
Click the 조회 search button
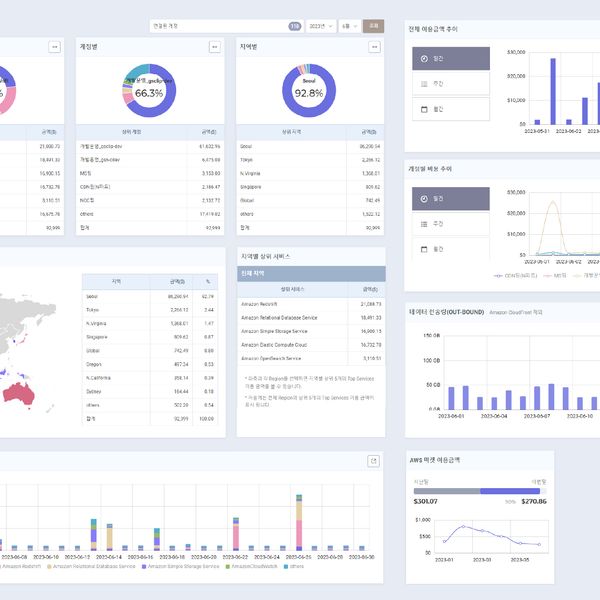(373, 26)
